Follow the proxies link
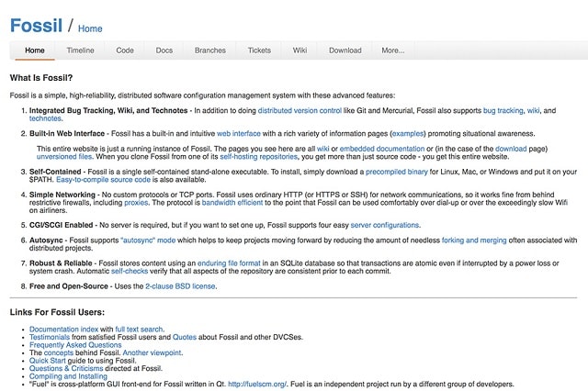 click(136, 203)
